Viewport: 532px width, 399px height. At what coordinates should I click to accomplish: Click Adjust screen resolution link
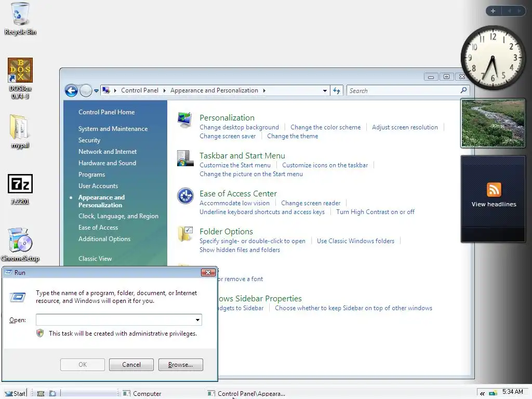[x=405, y=127]
